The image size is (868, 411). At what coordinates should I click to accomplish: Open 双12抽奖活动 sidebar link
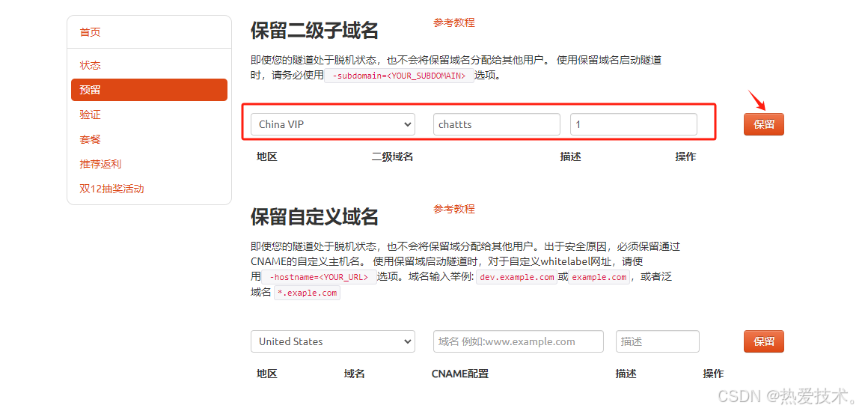[x=111, y=189]
